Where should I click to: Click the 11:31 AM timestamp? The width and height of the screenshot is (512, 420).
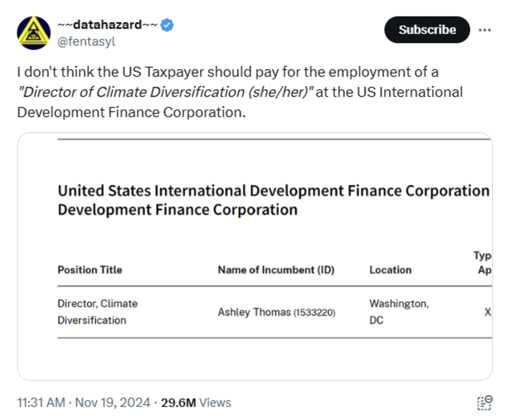coord(41,403)
